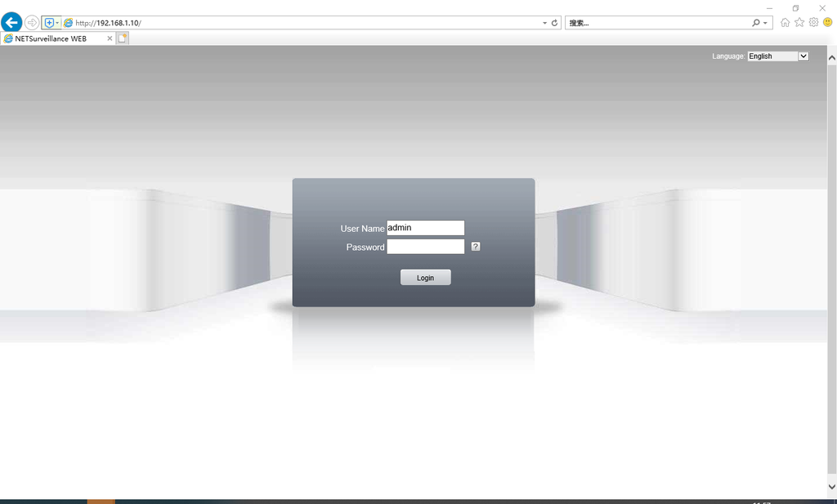This screenshot has width=837, height=504.
Task: Click the search magnifier icon
Action: coord(757,23)
